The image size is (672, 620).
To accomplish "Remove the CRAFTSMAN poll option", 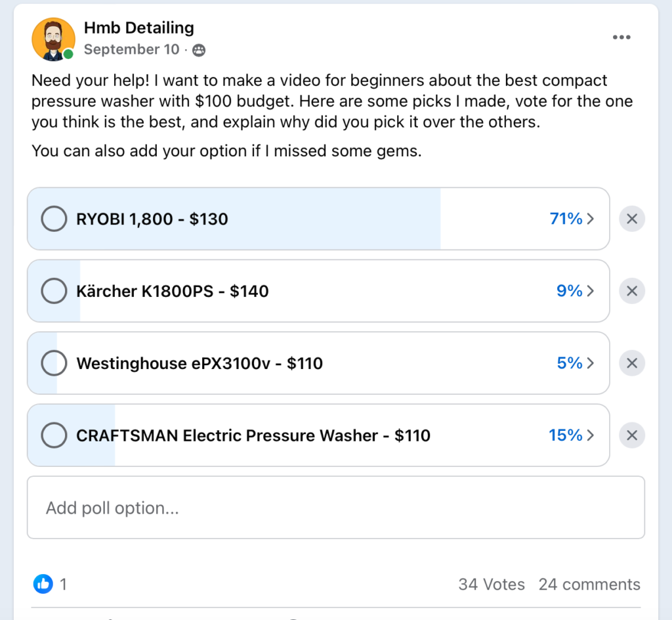I will [x=632, y=435].
